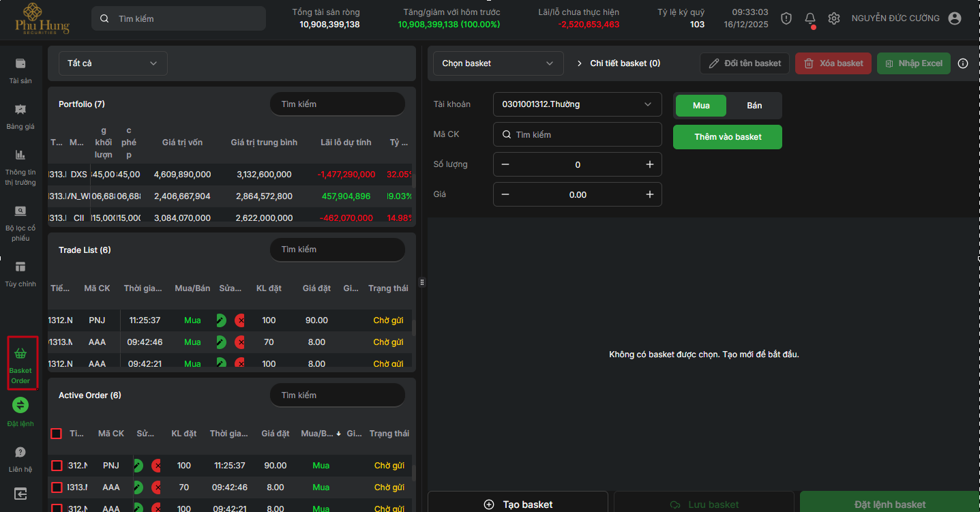Click the Đặt lệnh green swap icon

coord(20,405)
